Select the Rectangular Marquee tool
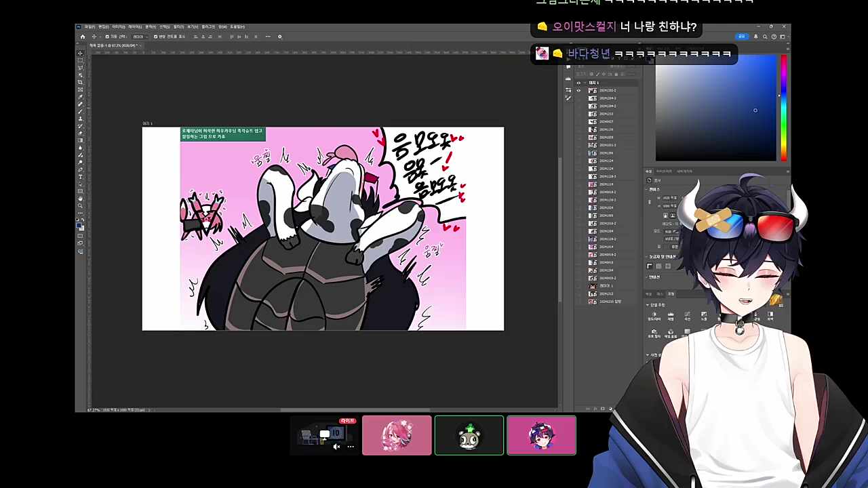Image resolution: width=868 pixels, height=488 pixels. pos(80,60)
